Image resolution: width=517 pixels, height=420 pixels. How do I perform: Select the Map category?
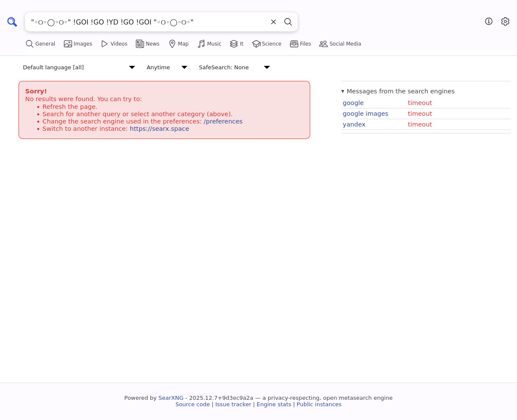[178, 44]
